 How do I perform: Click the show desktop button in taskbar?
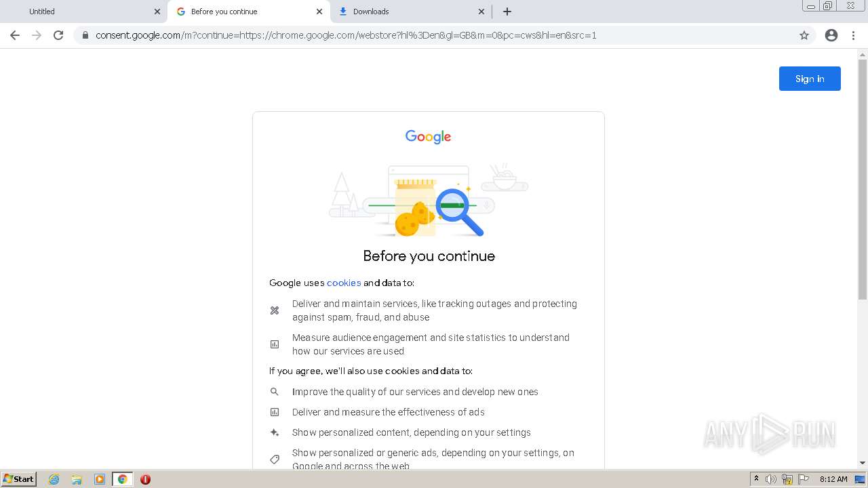click(x=860, y=479)
